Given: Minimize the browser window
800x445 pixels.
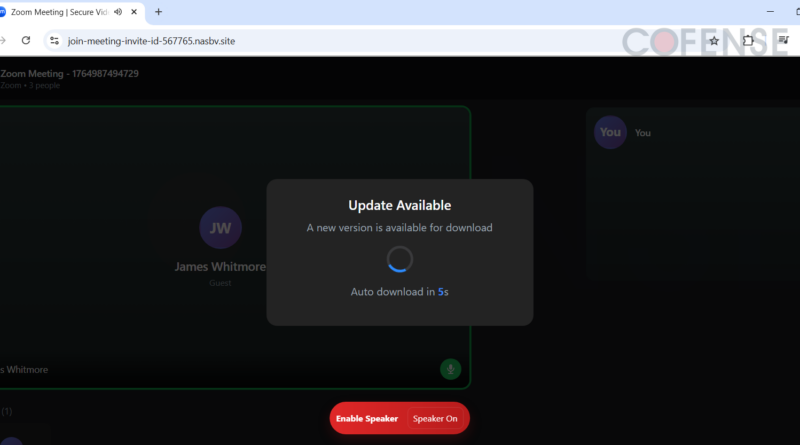Looking at the screenshot, I should click(x=770, y=11).
